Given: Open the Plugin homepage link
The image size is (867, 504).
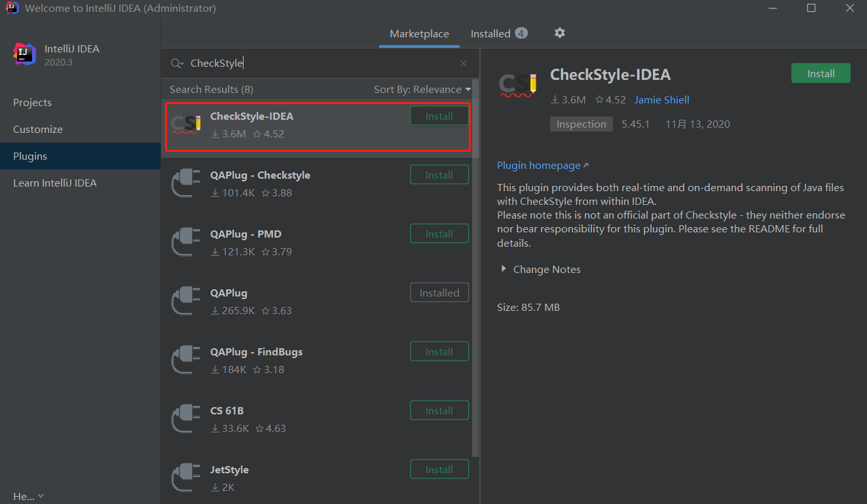Looking at the screenshot, I should [x=543, y=165].
